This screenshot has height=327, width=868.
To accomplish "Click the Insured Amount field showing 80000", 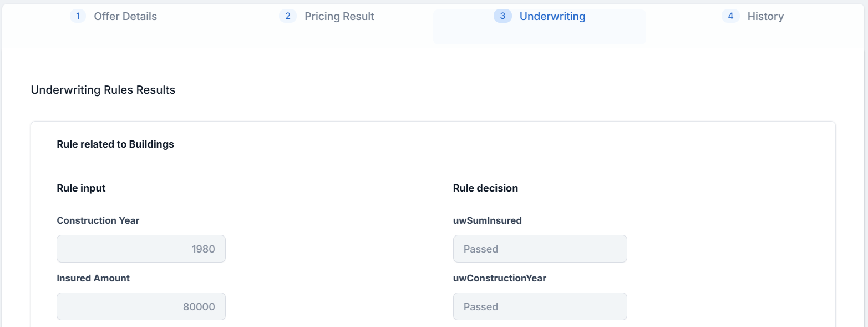I will point(141,306).
